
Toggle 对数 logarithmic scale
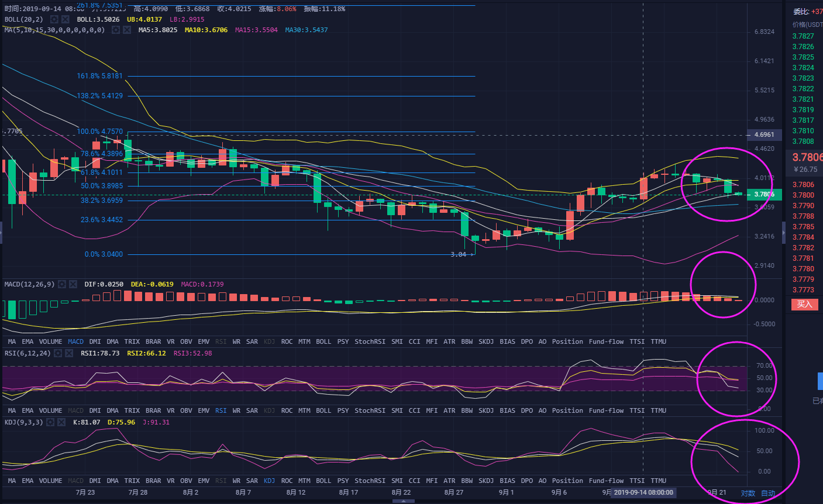[748, 493]
